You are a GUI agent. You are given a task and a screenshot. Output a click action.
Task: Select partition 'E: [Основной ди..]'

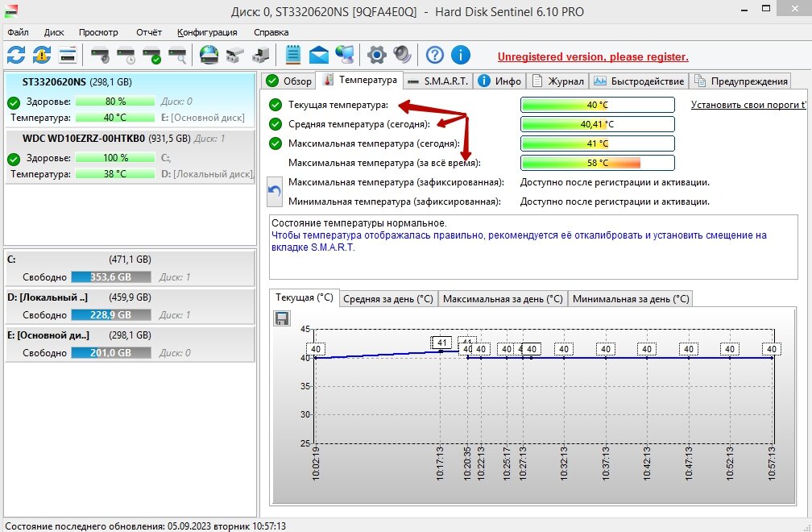tap(130, 344)
